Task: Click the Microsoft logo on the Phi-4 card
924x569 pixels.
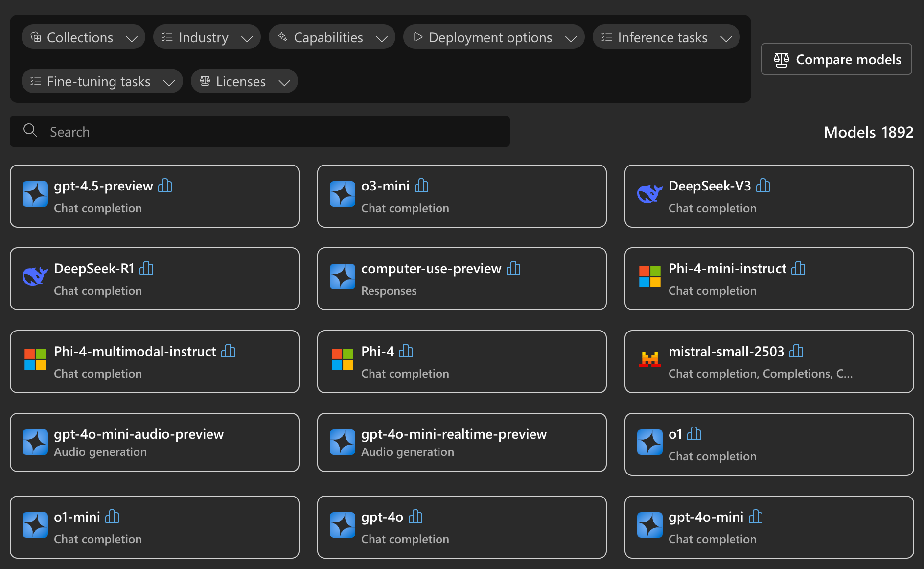Action: (343, 359)
